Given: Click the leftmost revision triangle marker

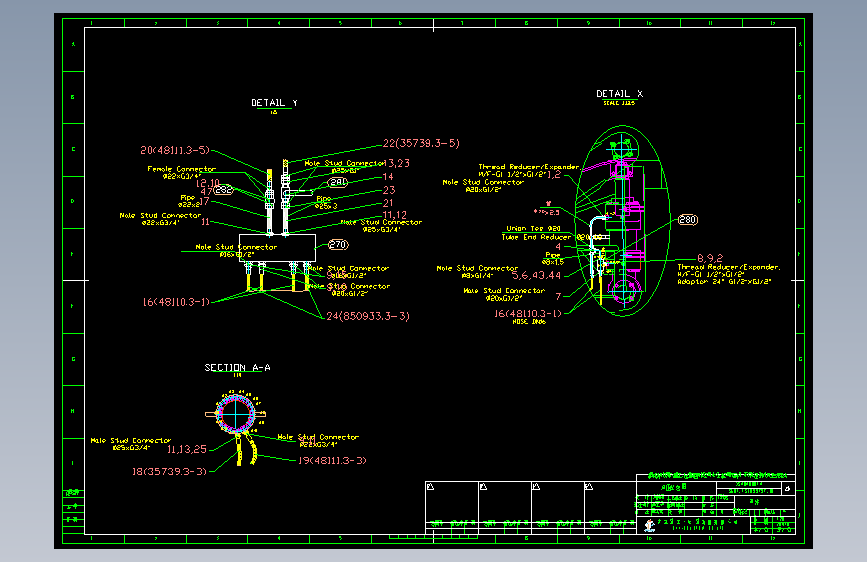Looking at the screenshot, I should click(430, 487).
